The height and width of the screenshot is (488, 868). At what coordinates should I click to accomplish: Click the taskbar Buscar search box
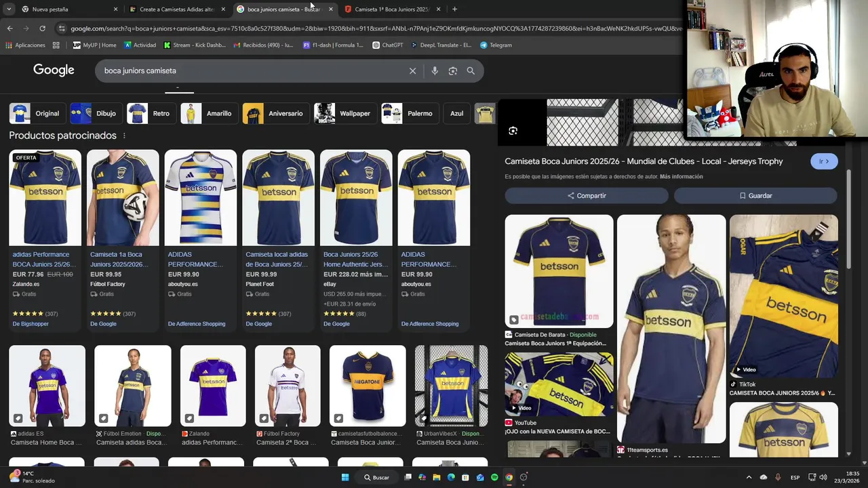pos(376,477)
